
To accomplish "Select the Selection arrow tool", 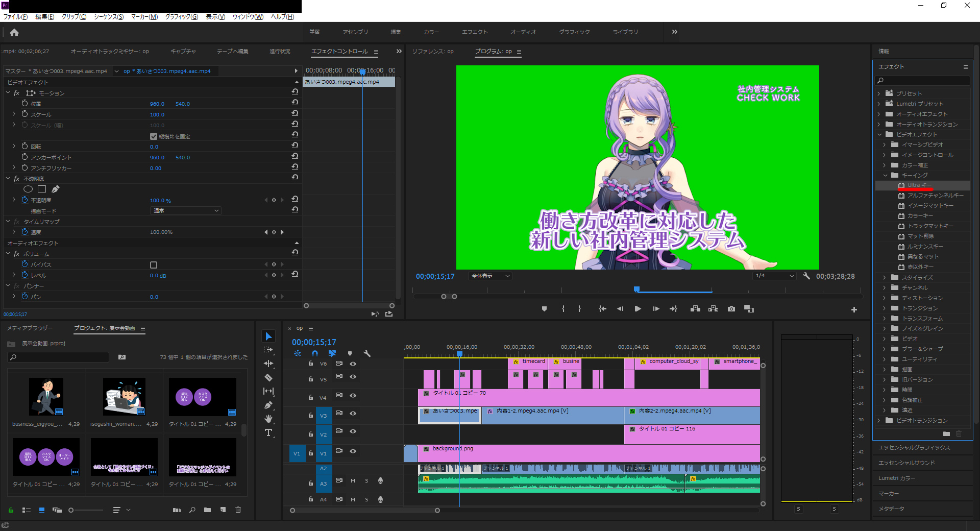I will point(268,336).
